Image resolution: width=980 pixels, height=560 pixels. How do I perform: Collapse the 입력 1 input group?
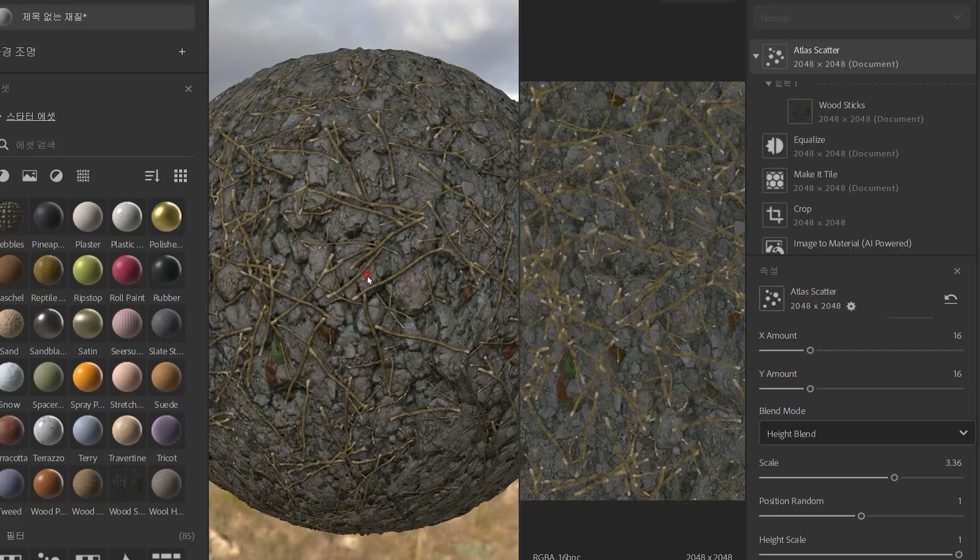pos(768,84)
